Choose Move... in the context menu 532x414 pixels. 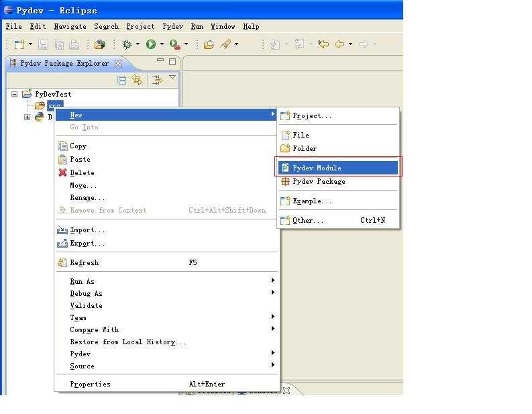tap(166, 185)
